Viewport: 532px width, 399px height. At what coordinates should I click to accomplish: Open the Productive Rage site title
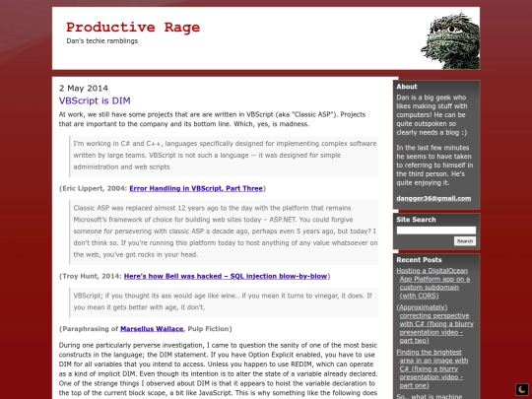pyautogui.click(x=133, y=28)
